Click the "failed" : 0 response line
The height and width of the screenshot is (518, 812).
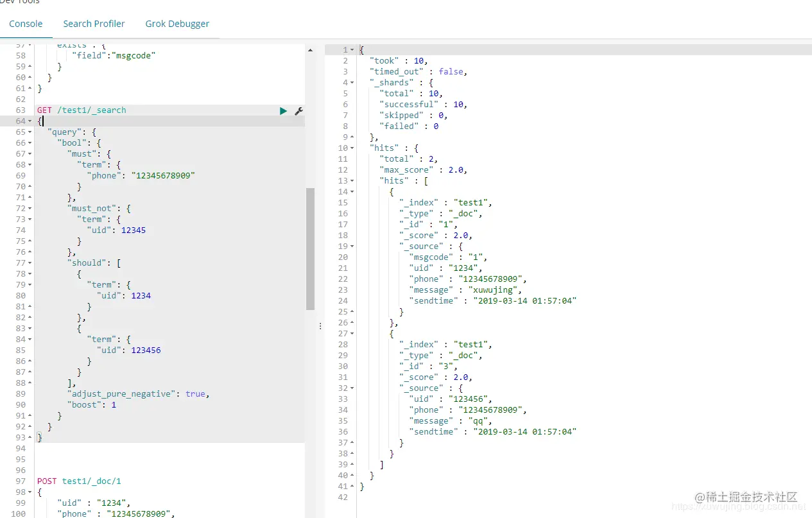[409, 126]
